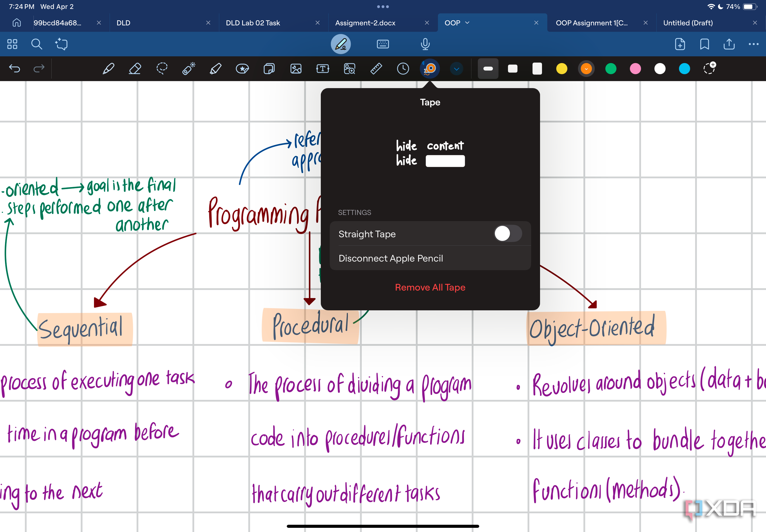Open the OOP tab dropdown chevron
Screen dimensions: 766x532
click(467, 23)
